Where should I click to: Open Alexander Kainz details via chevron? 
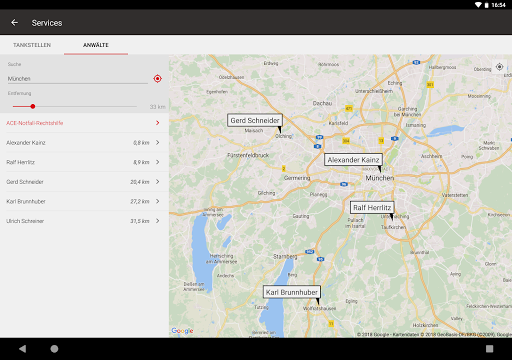point(158,143)
